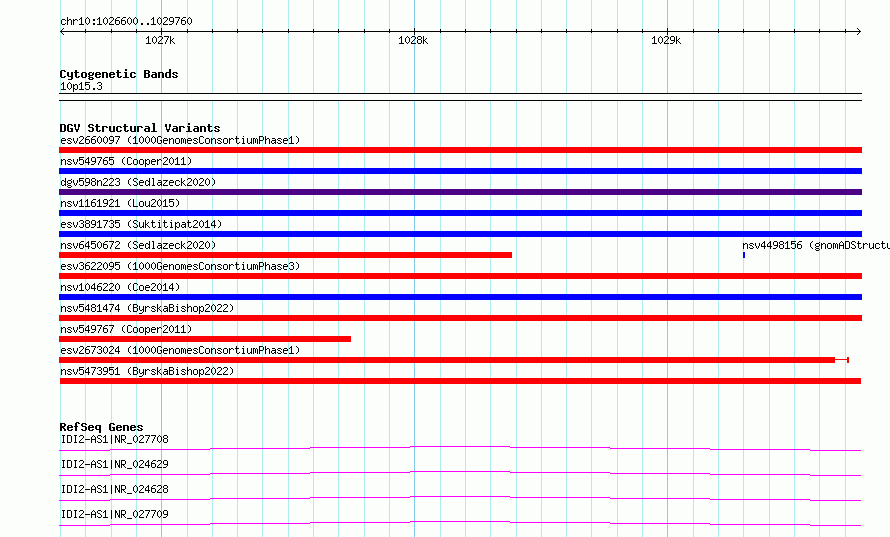The height and width of the screenshot is (537, 890).
Task: Click the Cytogenetic Bands track title
Action: tap(119, 74)
